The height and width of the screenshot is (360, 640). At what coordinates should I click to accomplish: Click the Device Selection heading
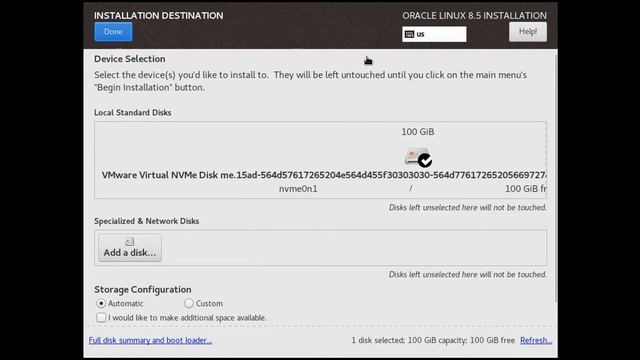click(130, 59)
